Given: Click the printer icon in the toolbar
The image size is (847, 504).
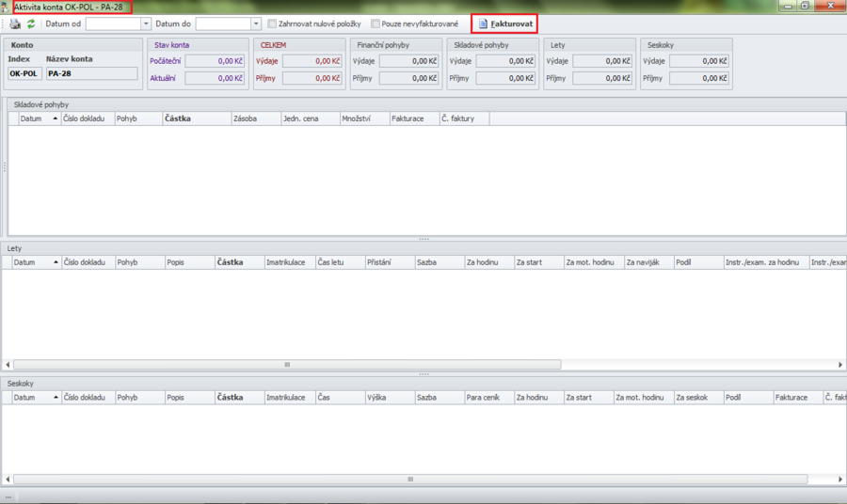Looking at the screenshot, I should pyautogui.click(x=15, y=24).
